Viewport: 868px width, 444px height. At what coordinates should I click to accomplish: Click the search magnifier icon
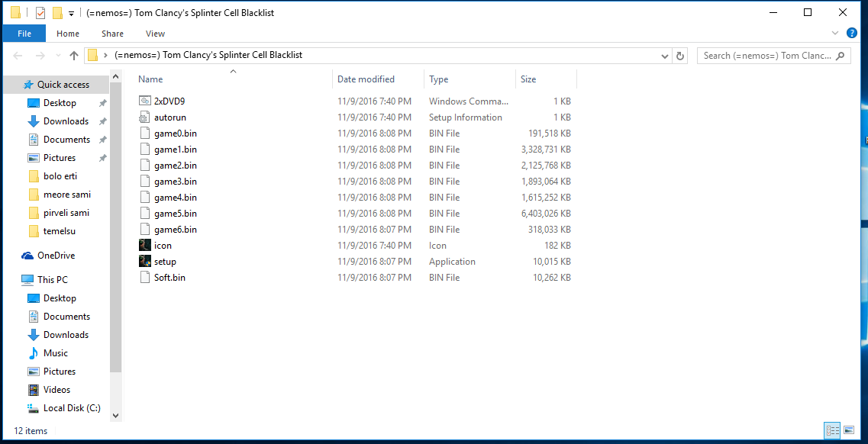pyautogui.click(x=841, y=55)
